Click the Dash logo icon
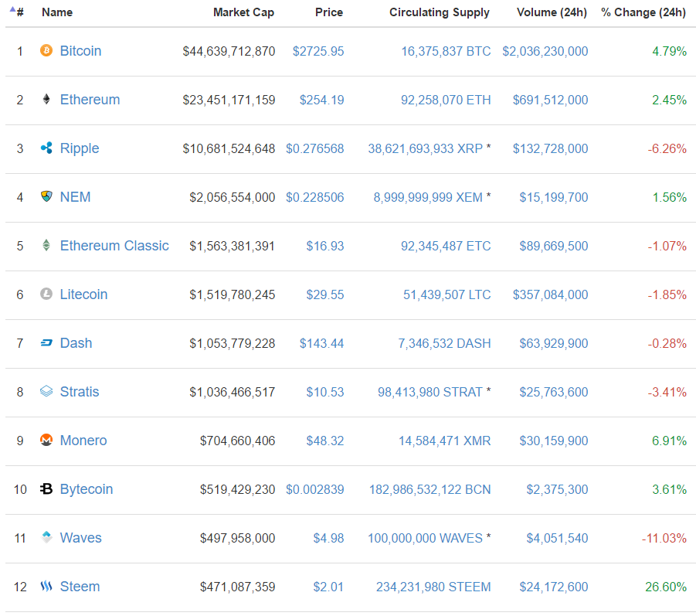696x616 pixels. [x=46, y=342]
